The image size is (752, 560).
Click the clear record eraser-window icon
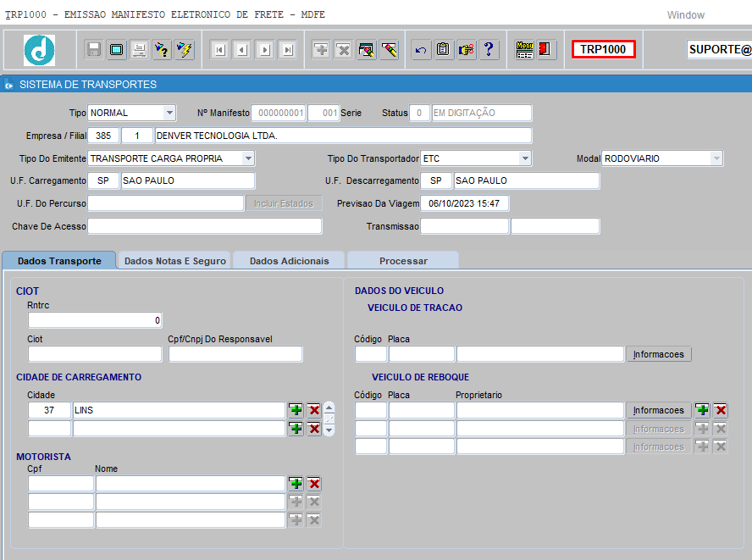(367, 49)
